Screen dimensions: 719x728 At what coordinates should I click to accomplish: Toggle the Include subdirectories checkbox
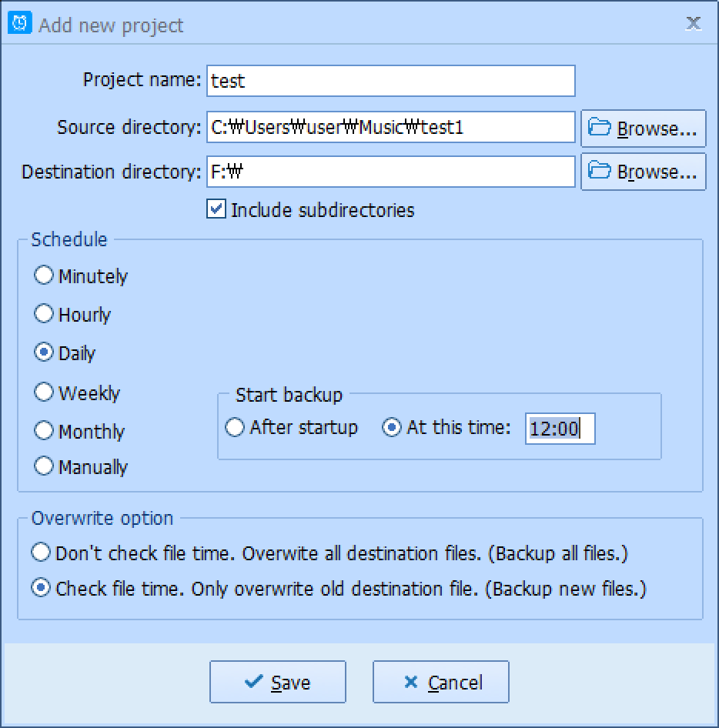point(216,209)
